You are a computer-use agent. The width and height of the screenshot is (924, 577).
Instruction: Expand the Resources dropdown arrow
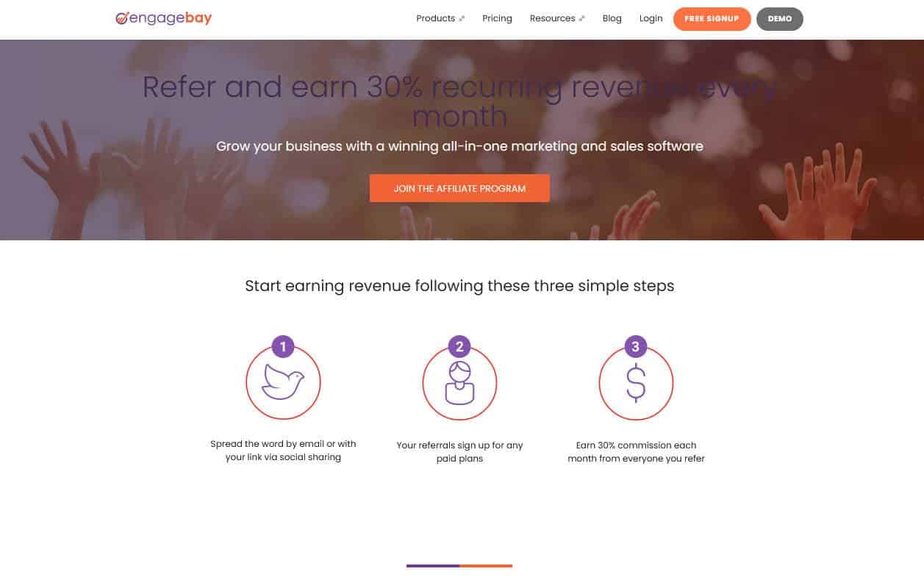[581, 19]
